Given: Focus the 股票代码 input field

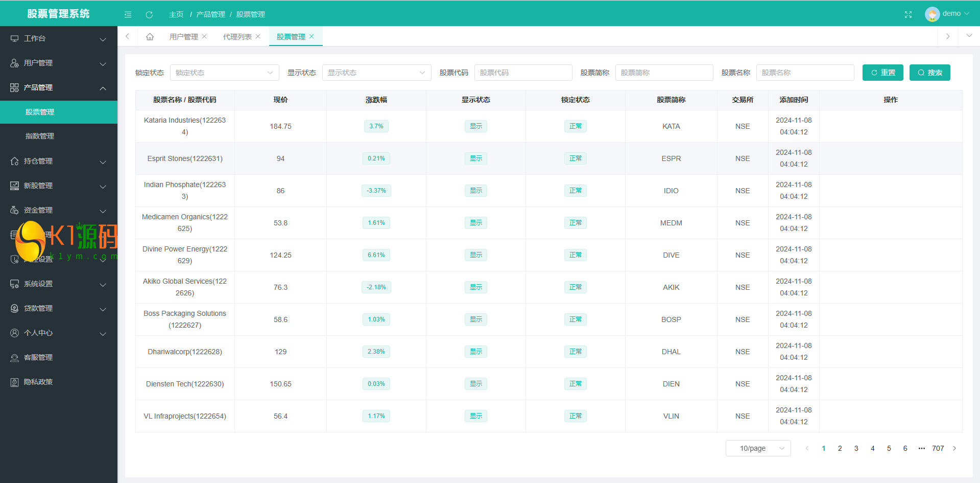Looking at the screenshot, I should pyautogui.click(x=523, y=73).
